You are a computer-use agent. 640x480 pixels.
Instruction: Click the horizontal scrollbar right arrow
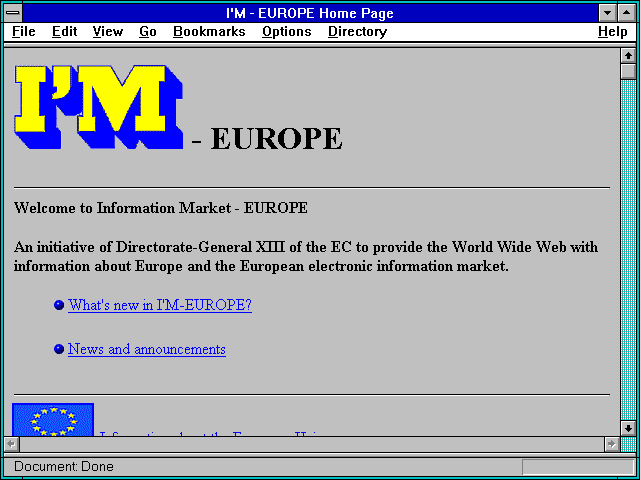point(612,444)
